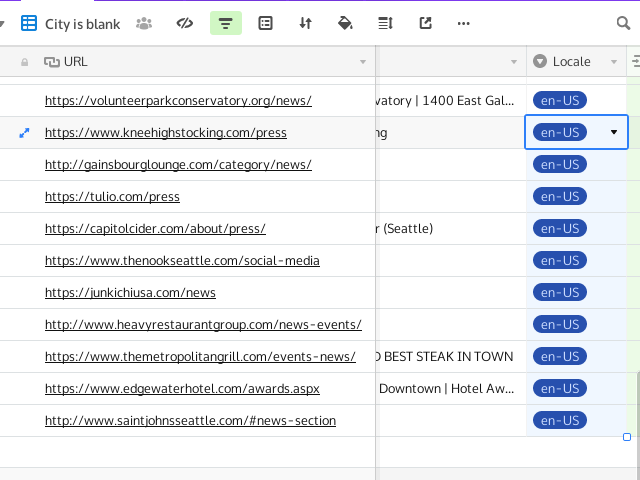The width and height of the screenshot is (640, 480).
Task: Open capitolcider.com about press link
Action: click(155, 229)
